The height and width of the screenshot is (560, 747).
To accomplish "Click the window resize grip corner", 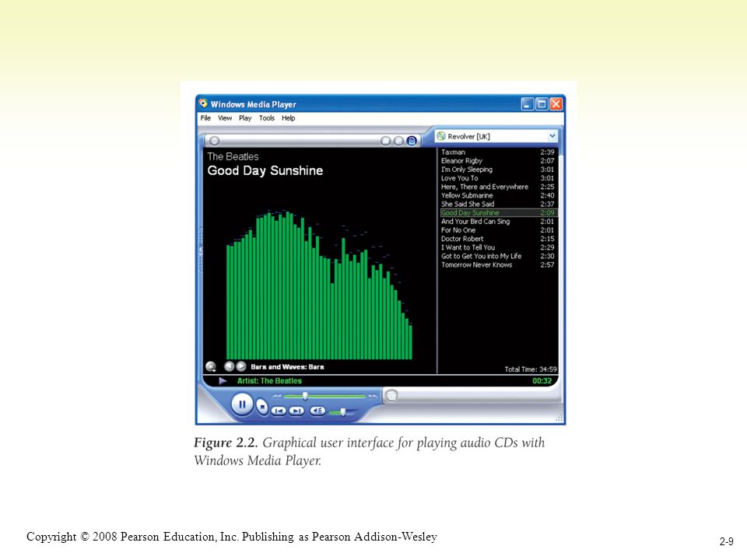I will [x=559, y=418].
